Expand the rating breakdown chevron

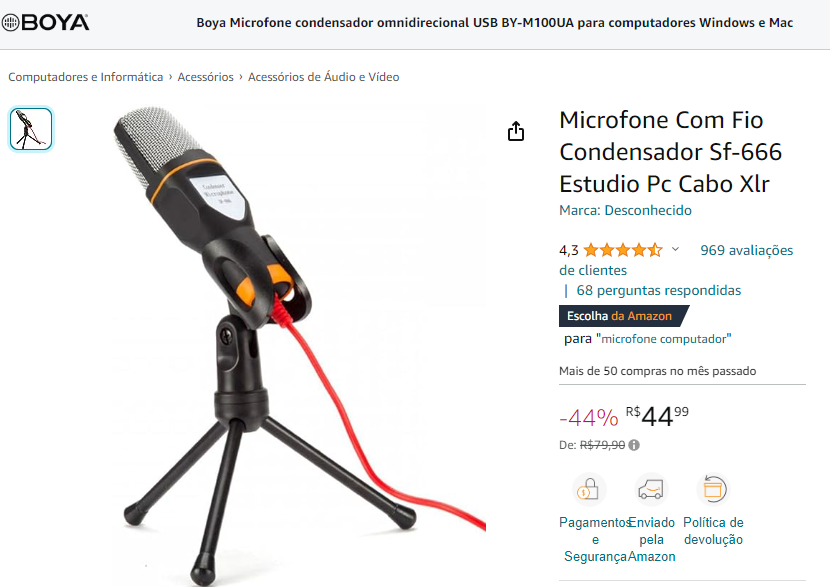click(675, 249)
